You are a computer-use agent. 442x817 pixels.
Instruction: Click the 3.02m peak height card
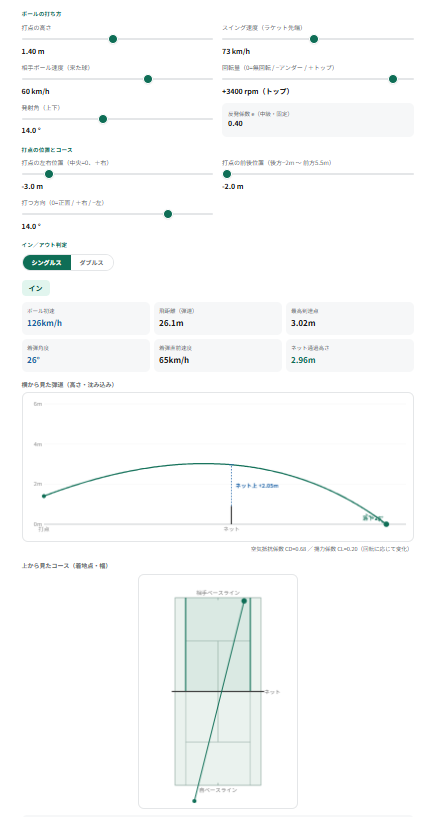(350, 318)
